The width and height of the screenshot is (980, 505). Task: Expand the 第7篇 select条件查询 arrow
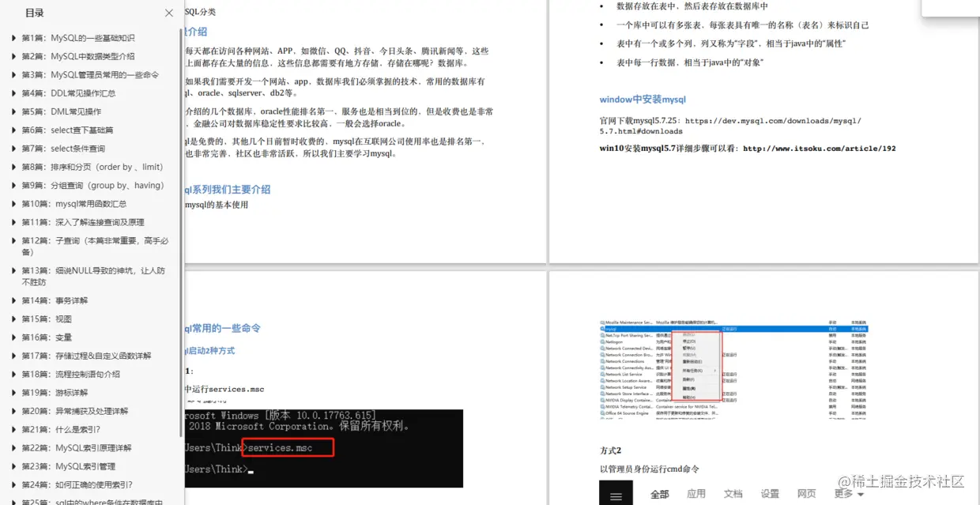[x=13, y=149]
